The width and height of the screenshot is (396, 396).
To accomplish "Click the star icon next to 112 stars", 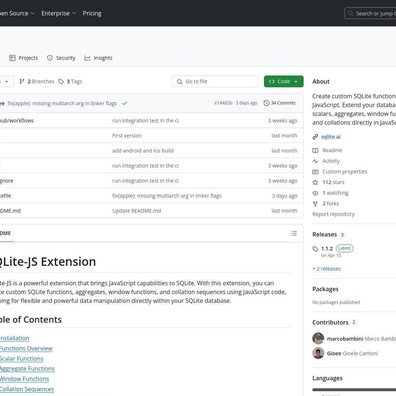I will pyautogui.click(x=315, y=182).
